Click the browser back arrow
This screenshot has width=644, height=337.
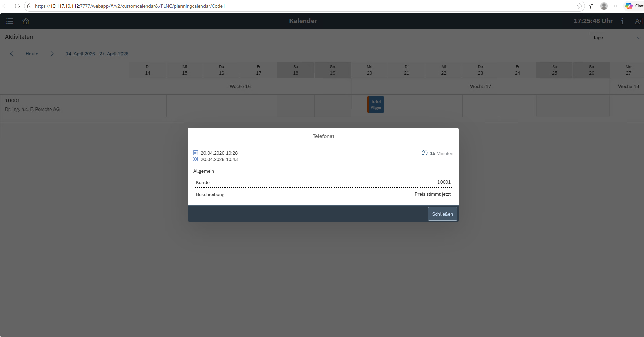(5, 6)
